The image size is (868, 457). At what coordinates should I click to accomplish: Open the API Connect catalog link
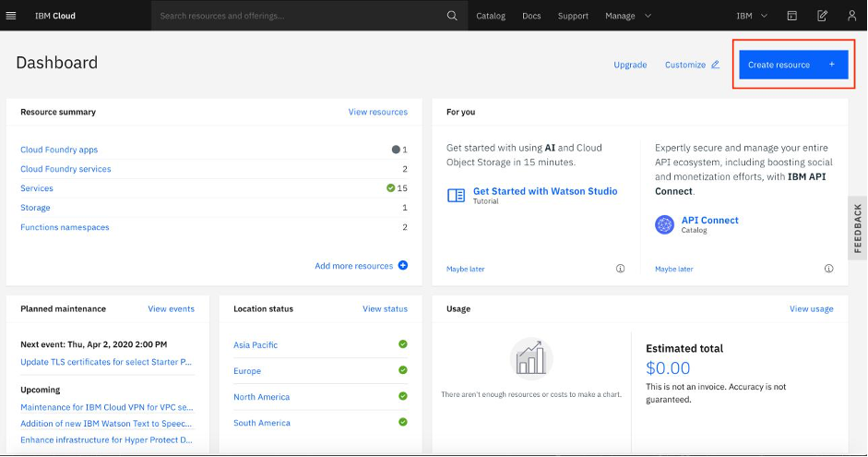709,220
